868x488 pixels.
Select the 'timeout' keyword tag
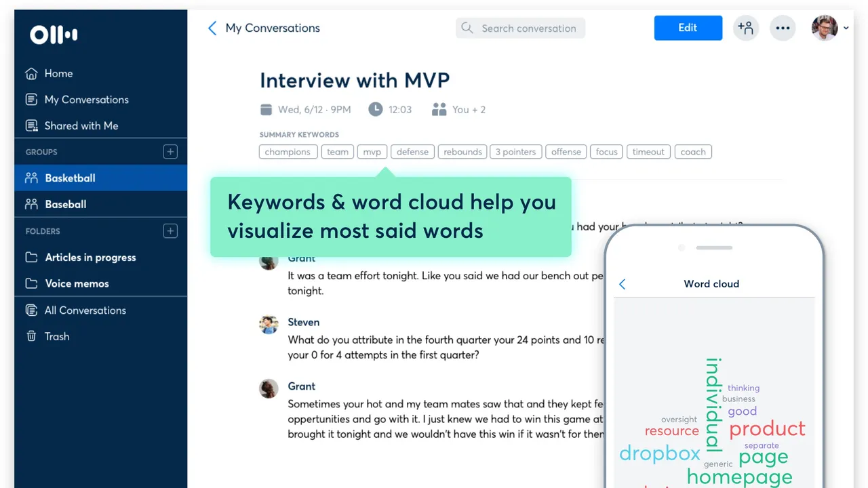(x=648, y=152)
